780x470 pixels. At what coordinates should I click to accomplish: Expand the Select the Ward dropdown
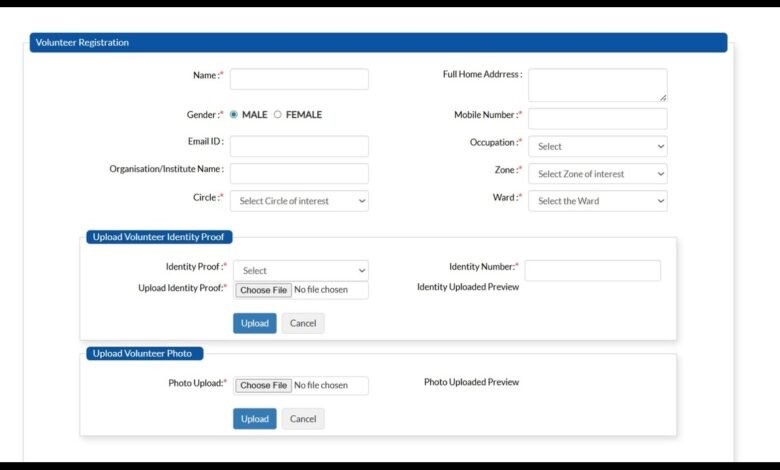tap(597, 201)
